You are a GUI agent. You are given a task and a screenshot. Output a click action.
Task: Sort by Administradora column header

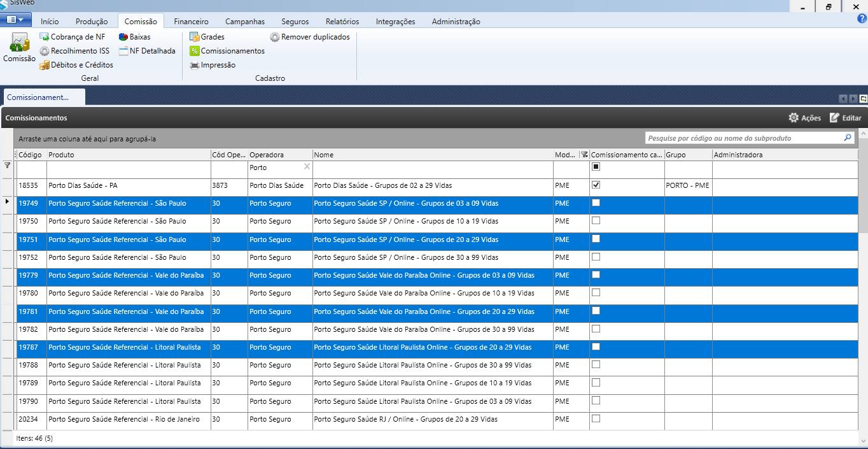click(x=785, y=155)
